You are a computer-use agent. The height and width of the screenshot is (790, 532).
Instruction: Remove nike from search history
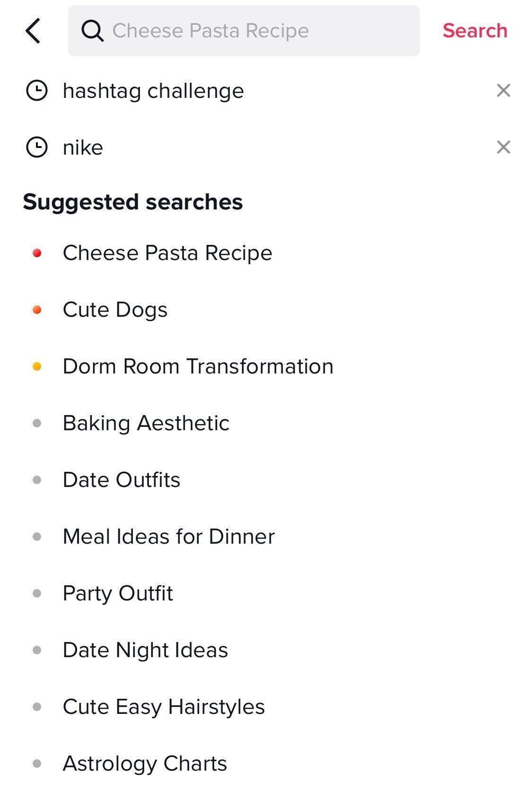click(x=503, y=147)
